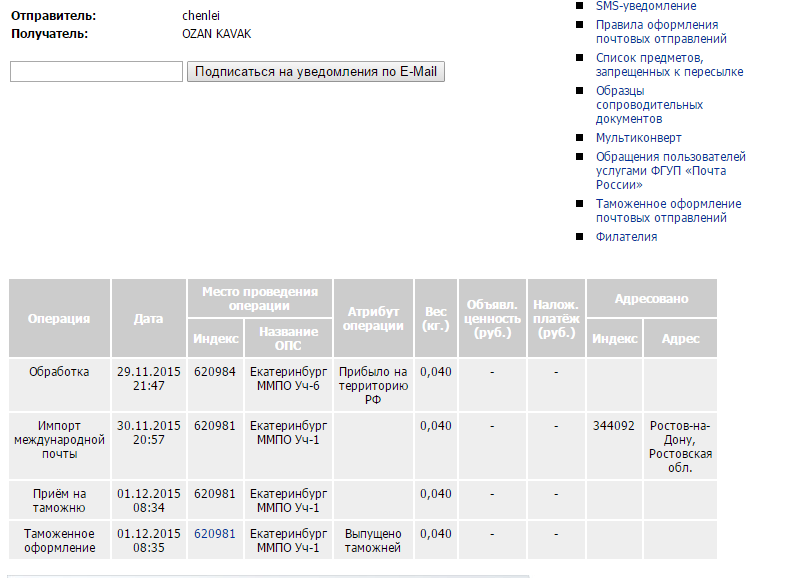Viewport: 790px width, 578px height.
Task: Select recipient name 'OZAN KAVAK'
Action: pos(217,34)
